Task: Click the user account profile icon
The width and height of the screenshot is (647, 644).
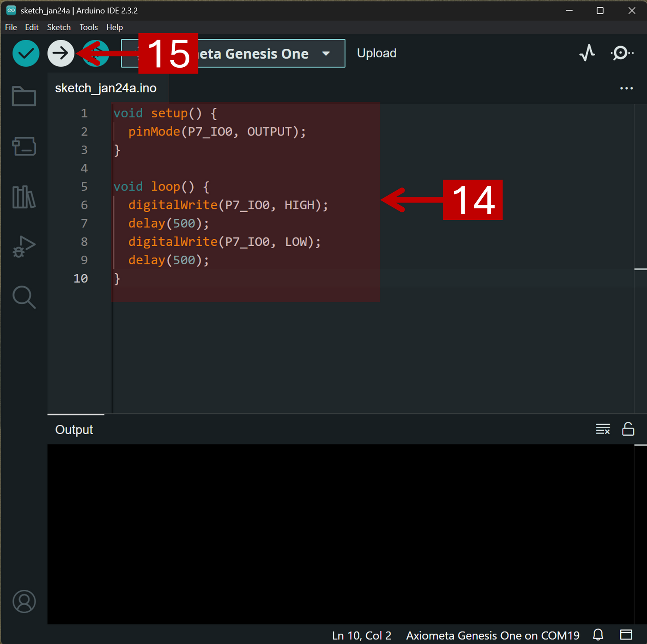Action: click(24, 601)
